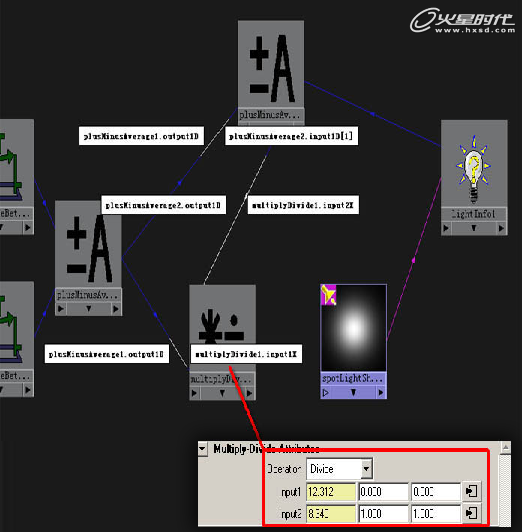Click Input2 map connection button
This screenshot has height=532, width=522.
pos(471,513)
